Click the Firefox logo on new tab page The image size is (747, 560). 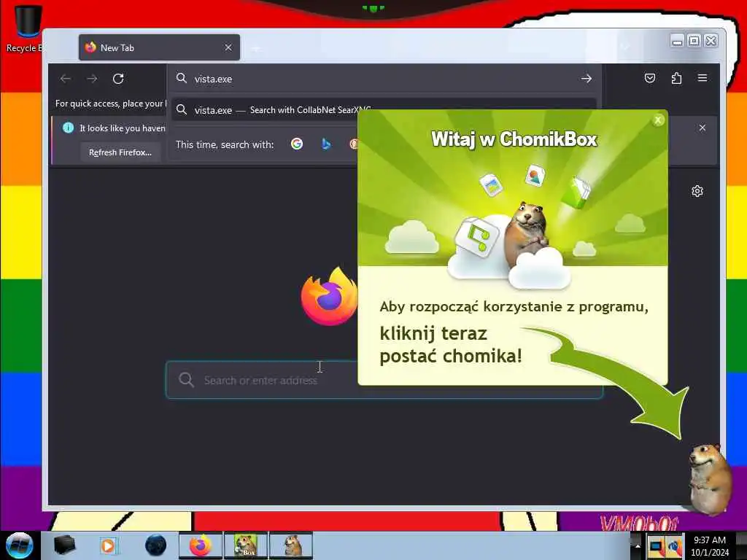[330, 296]
